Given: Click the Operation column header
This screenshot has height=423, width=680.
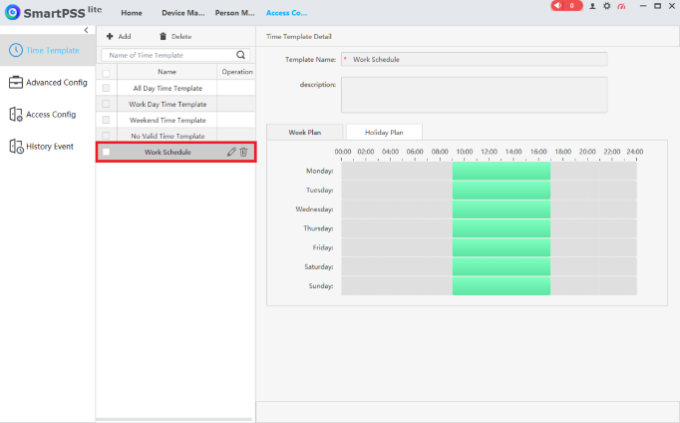Looking at the screenshot, I should click(237, 72).
